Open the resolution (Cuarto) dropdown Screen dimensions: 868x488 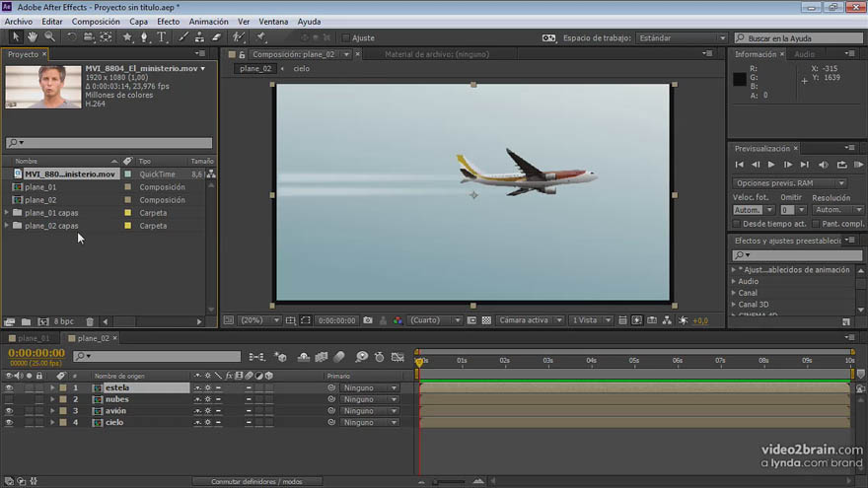pyautogui.click(x=435, y=320)
